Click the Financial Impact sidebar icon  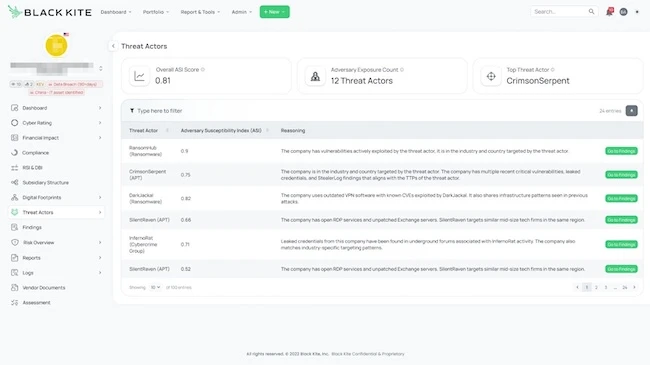click(x=15, y=138)
